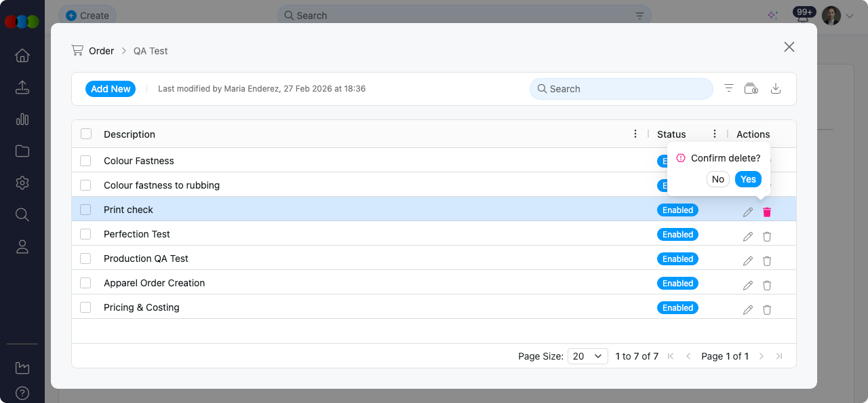The image size is (868, 403).
Task: Click edit pencil for Pricing & Costing
Action: [x=748, y=310]
